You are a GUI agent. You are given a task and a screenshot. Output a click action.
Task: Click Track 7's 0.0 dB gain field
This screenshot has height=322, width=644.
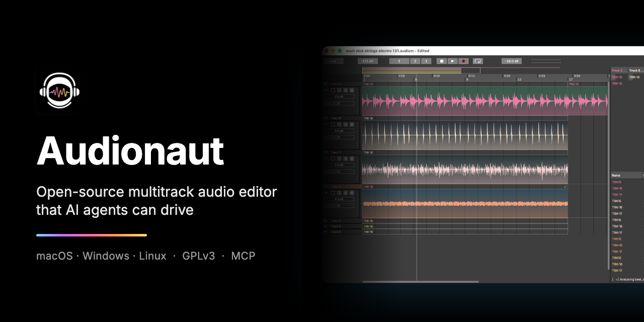[x=339, y=165]
